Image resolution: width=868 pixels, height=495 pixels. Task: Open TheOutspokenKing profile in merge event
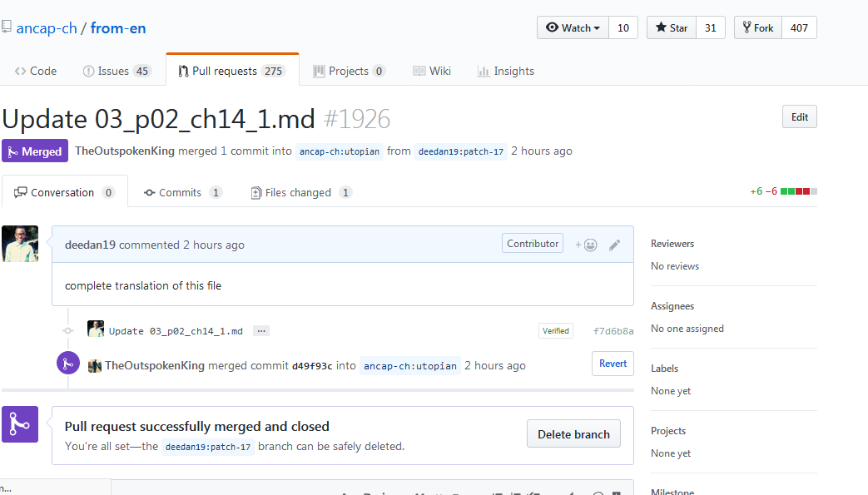pos(155,365)
